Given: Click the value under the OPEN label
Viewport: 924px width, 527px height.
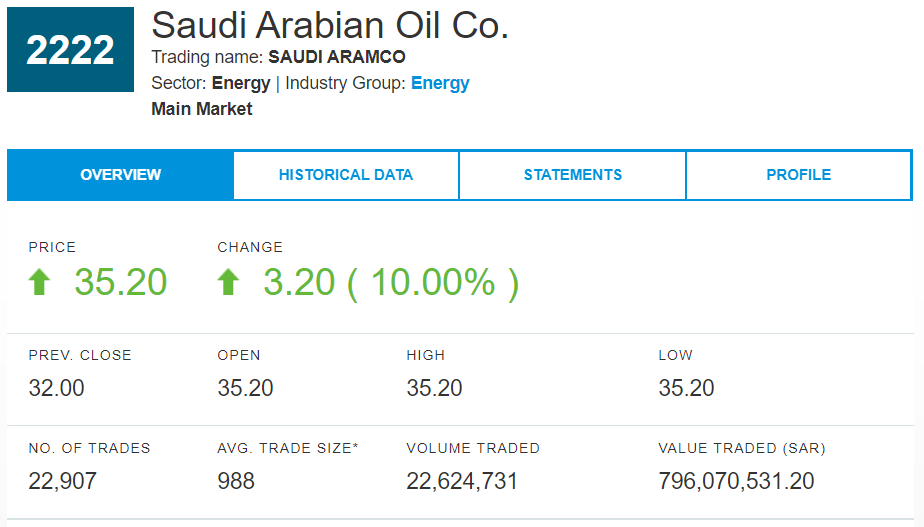Looking at the screenshot, I should click(245, 388).
